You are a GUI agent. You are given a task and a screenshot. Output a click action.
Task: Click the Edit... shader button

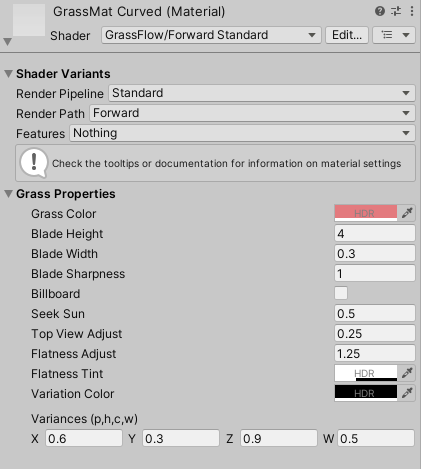point(347,35)
